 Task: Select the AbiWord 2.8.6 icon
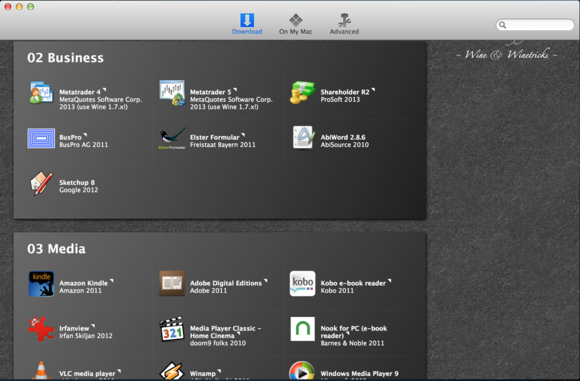(x=303, y=138)
